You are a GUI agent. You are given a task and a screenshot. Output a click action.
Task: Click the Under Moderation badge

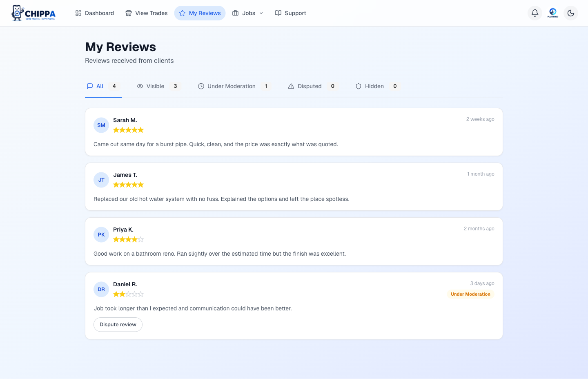click(x=470, y=294)
